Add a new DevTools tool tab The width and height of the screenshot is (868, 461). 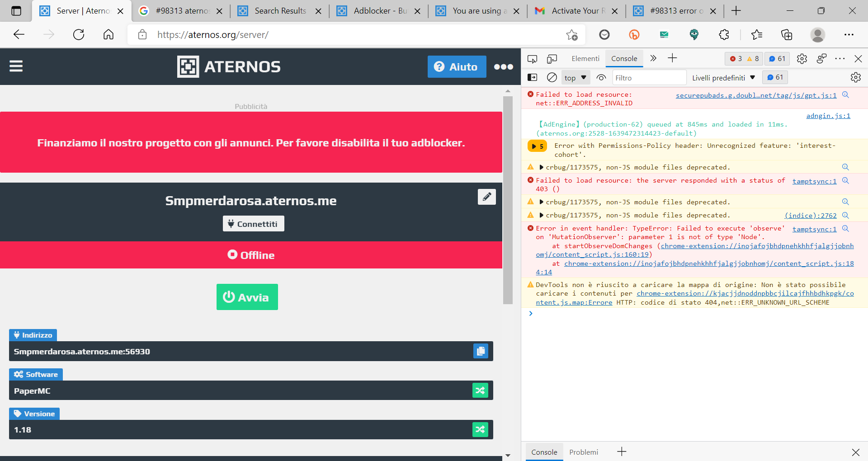673,58
